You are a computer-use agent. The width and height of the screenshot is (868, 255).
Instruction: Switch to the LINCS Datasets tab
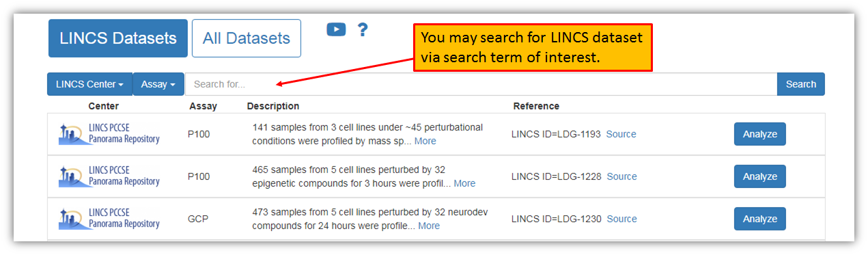pos(118,38)
